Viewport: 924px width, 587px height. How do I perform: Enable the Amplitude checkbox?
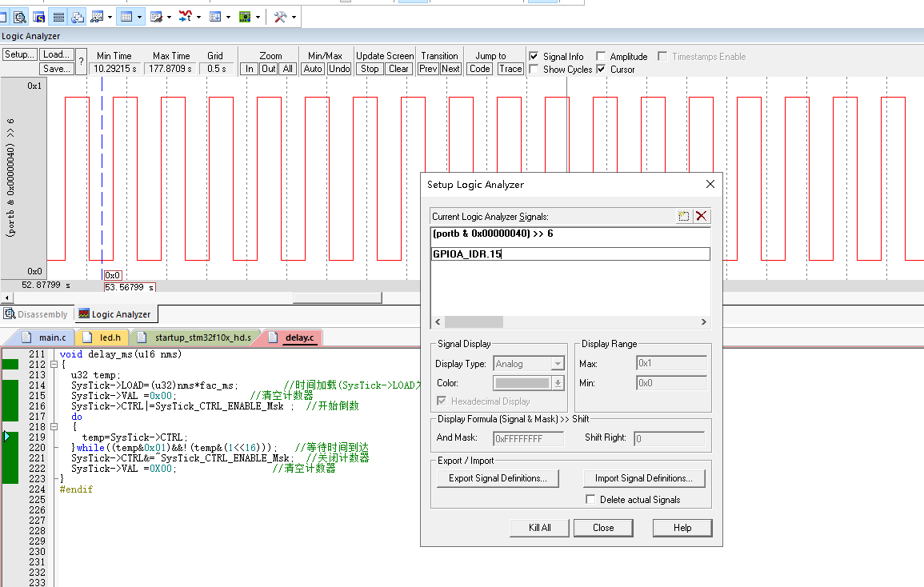tap(601, 57)
